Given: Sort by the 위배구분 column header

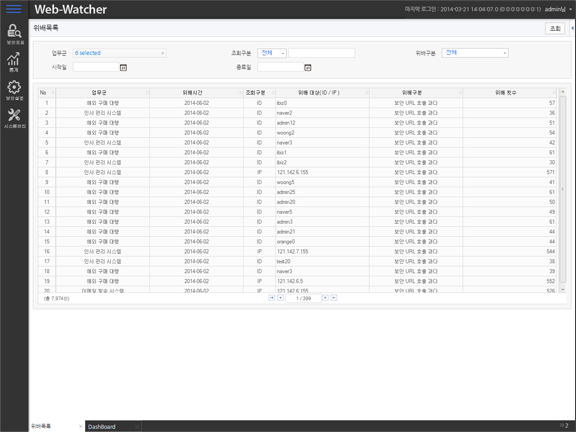Looking at the screenshot, I should pyautogui.click(x=416, y=93).
